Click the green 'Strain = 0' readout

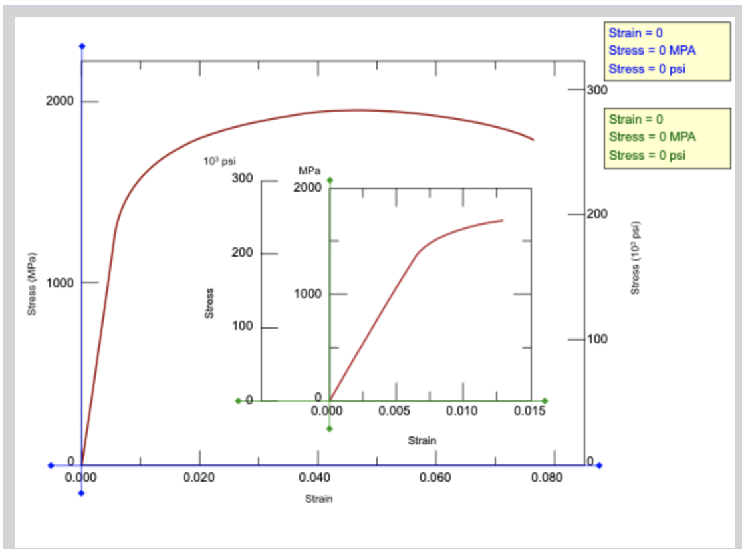point(636,119)
